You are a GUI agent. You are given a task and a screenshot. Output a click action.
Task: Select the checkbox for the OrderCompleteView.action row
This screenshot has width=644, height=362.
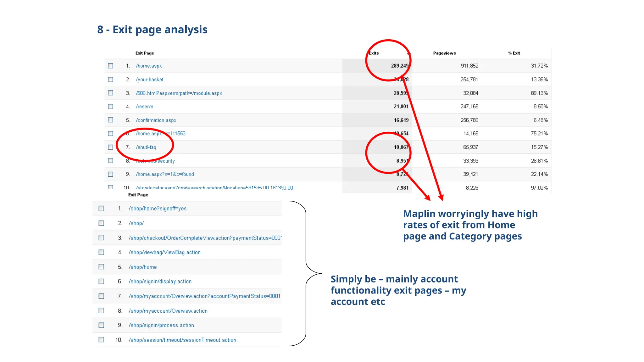(x=101, y=238)
